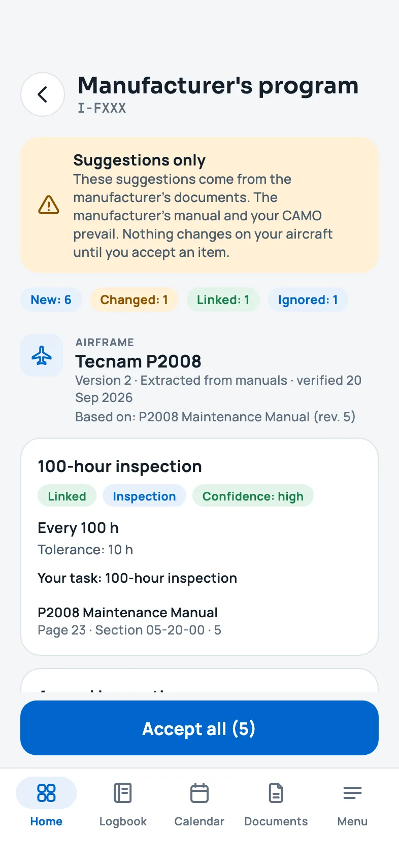399x868 pixels.
Task: Open the Documents tab icon
Action: (276, 793)
